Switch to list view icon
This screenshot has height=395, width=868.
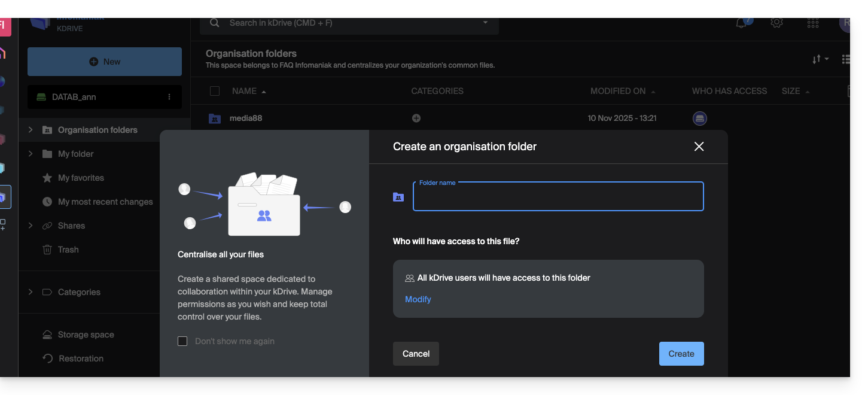click(845, 59)
